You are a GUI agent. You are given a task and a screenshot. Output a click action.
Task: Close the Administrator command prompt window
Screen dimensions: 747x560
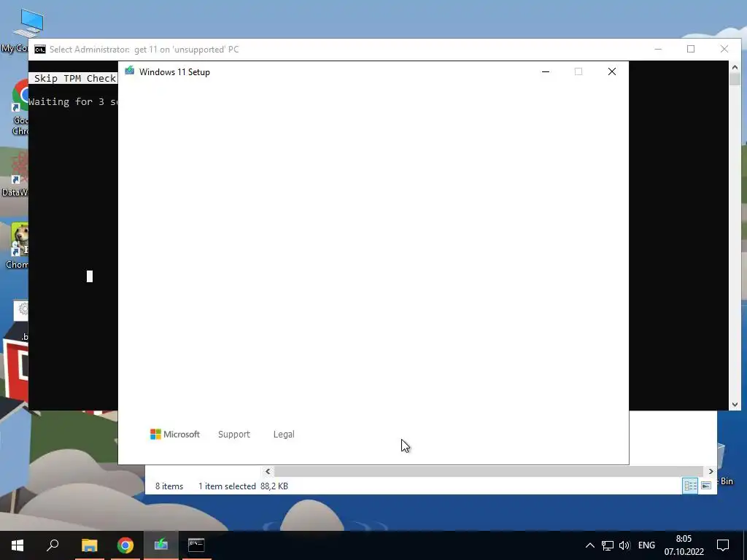(x=724, y=49)
